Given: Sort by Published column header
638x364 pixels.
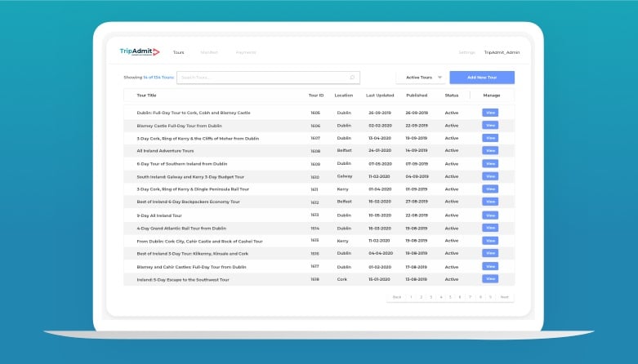Looking at the screenshot, I should [417, 95].
